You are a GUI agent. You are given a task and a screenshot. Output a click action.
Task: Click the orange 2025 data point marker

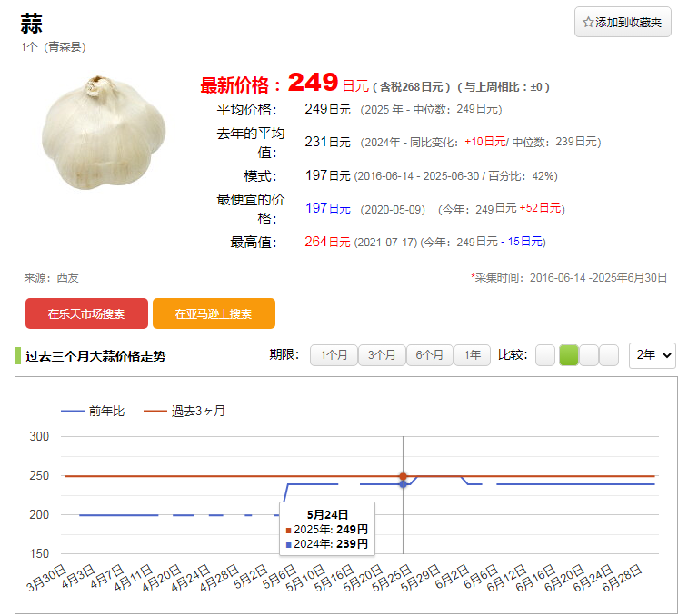pyautogui.click(x=403, y=476)
